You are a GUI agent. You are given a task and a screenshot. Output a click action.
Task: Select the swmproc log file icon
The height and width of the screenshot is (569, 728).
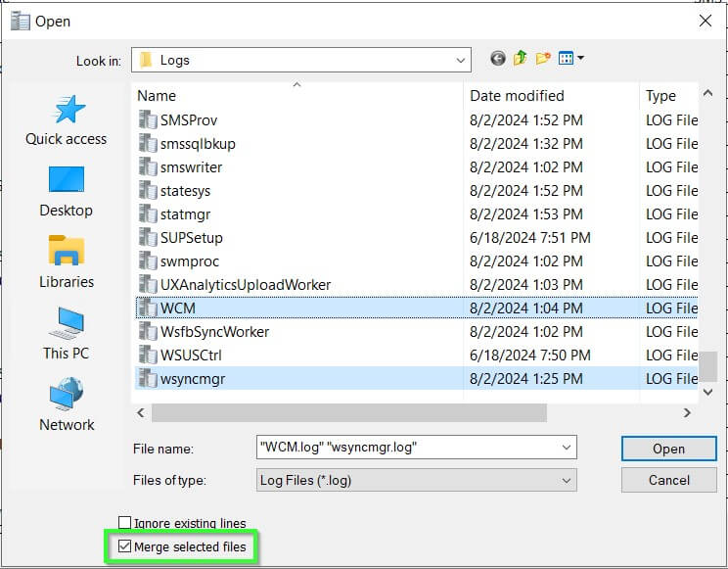[148, 261]
